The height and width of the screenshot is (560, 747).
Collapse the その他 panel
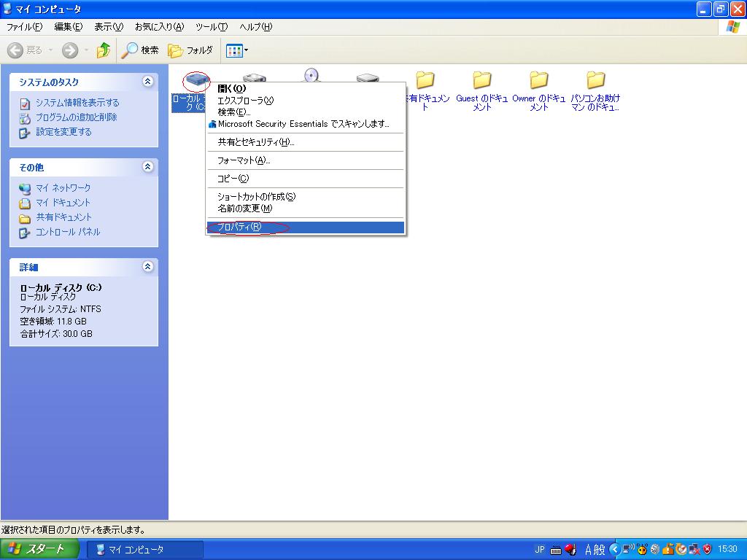[147, 167]
